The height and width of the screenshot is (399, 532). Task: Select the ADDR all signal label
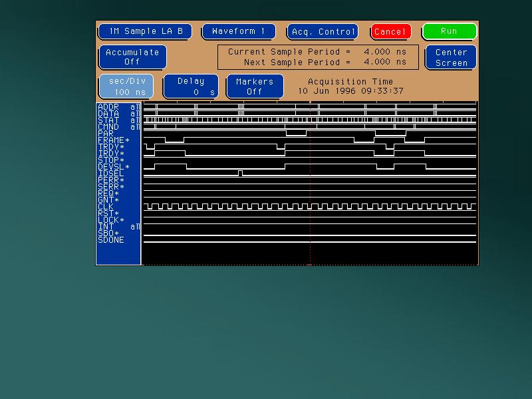(x=118, y=107)
